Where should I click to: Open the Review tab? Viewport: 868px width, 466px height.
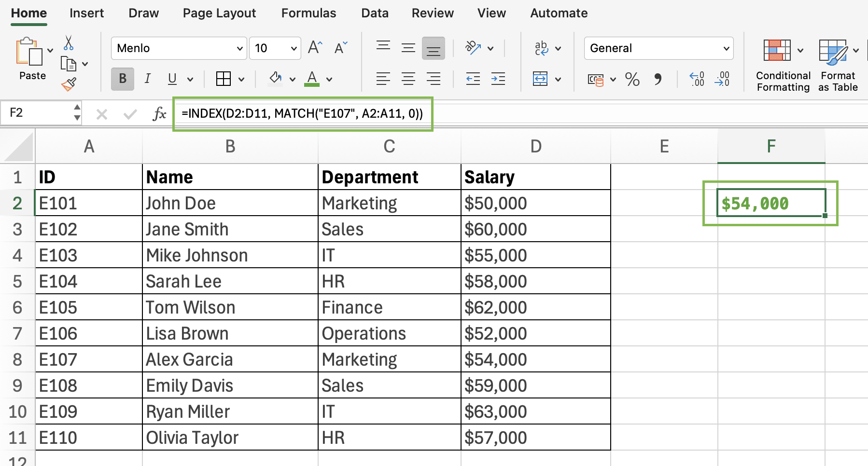click(x=433, y=13)
